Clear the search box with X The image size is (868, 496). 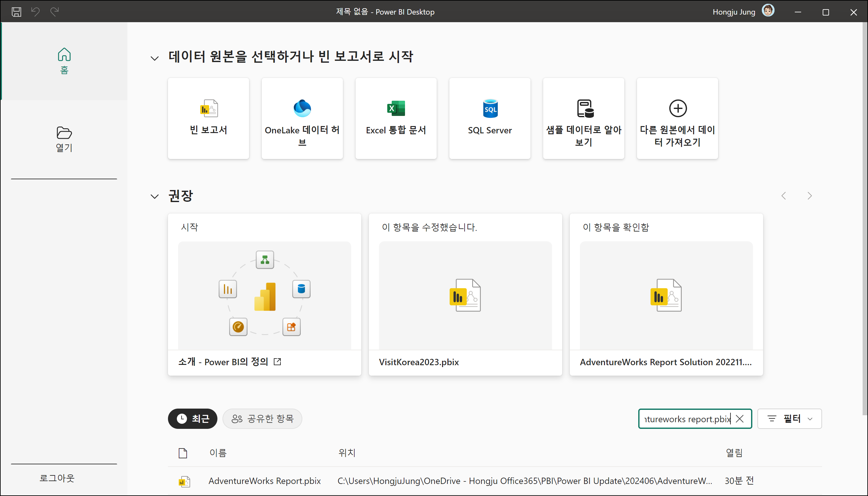point(740,419)
